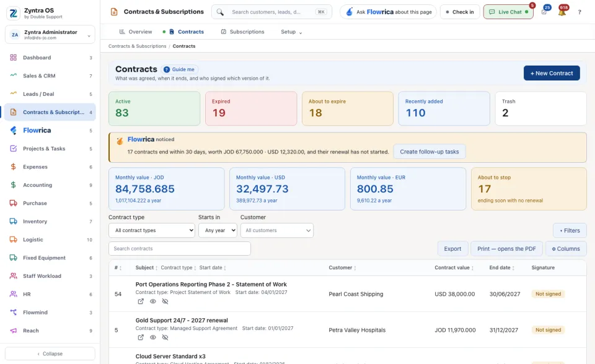This screenshot has width=595, height=364.
Task: Open the All contract types dropdown
Action: (152, 230)
